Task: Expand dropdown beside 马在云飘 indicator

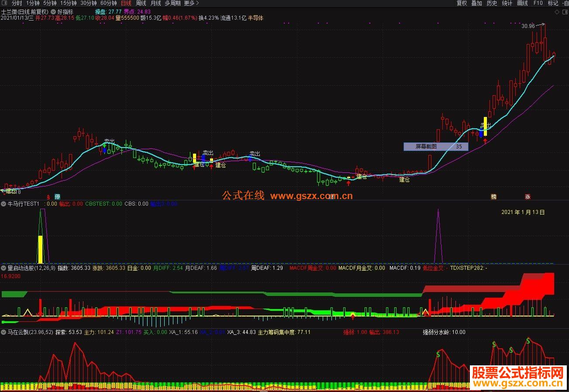Action: tap(4, 332)
